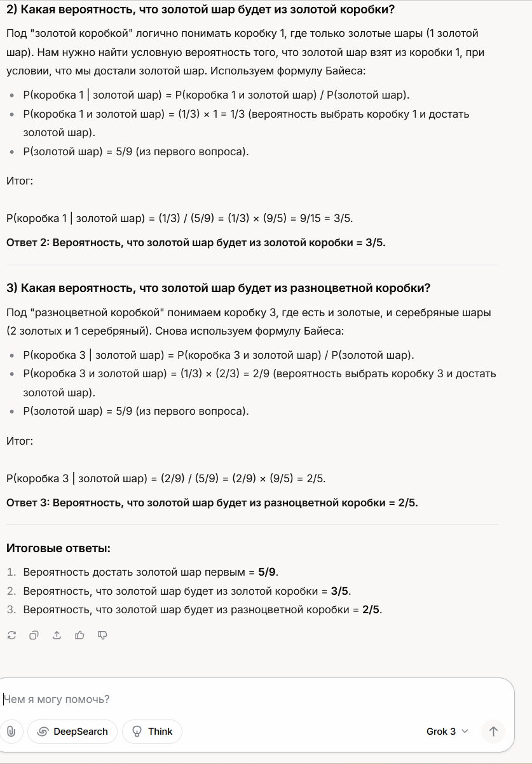
Task: Give the answer a thumbs down
Action: 102,635
